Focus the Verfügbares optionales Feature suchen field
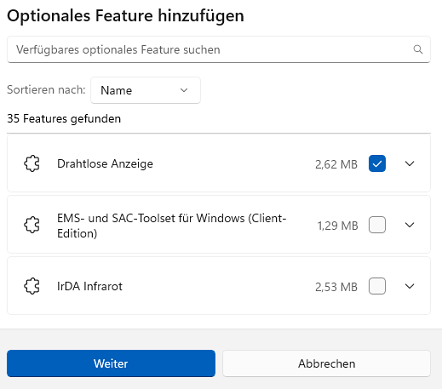 (219, 50)
